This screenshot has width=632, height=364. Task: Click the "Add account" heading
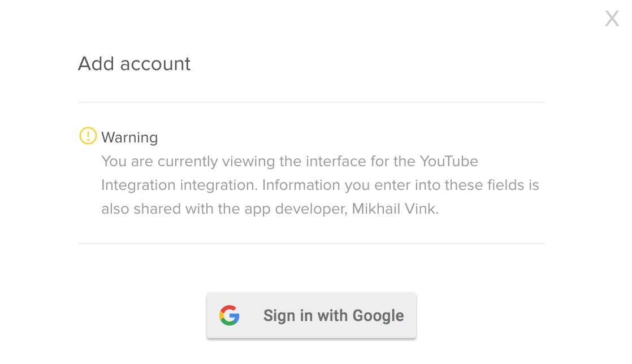click(134, 64)
